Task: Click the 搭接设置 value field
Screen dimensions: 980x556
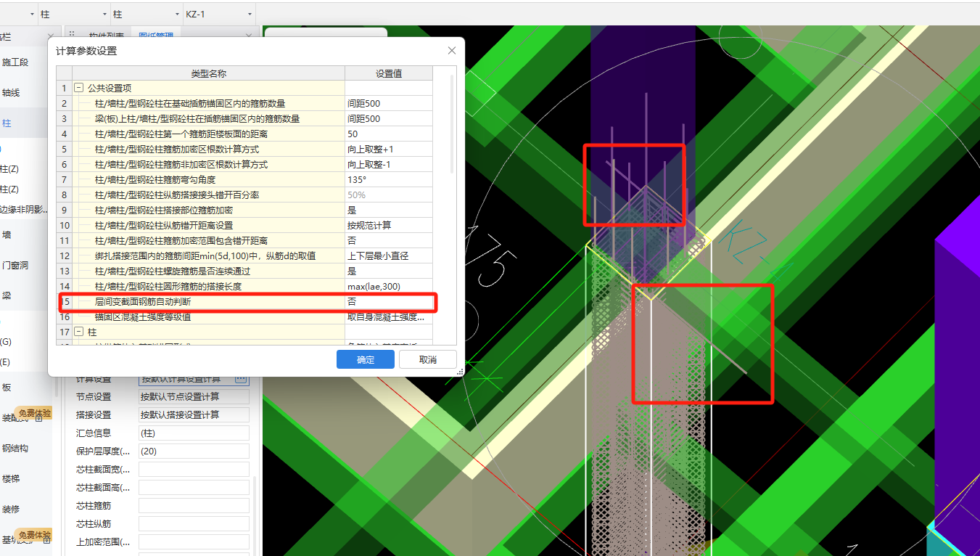Action: (x=194, y=415)
